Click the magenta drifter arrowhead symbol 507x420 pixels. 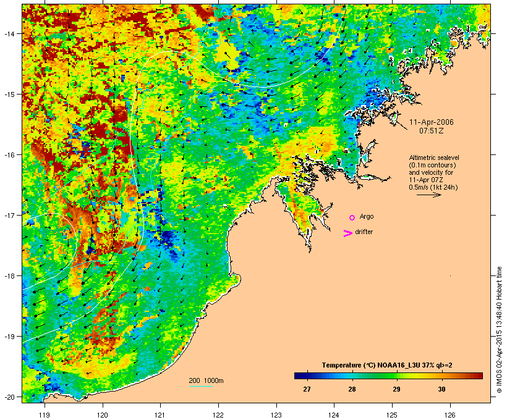[x=348, y=233]
